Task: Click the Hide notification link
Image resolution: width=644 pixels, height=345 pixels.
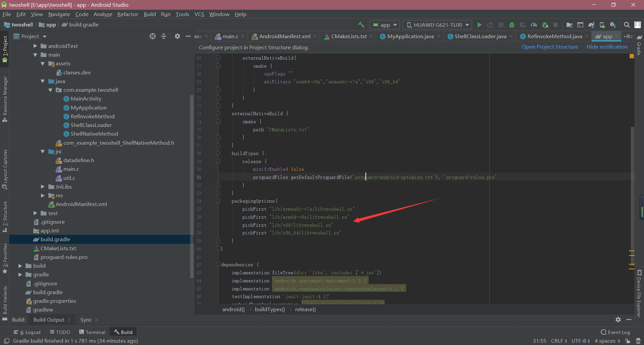Action: tap(607, 47)
